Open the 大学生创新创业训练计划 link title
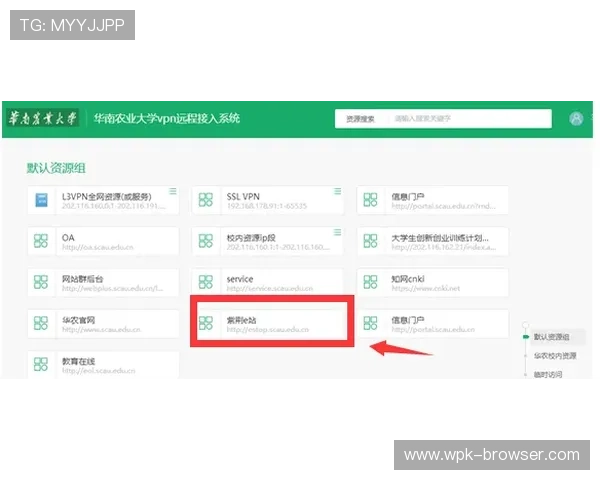This screenshot has width=600, height=480. tap(440, 238)
